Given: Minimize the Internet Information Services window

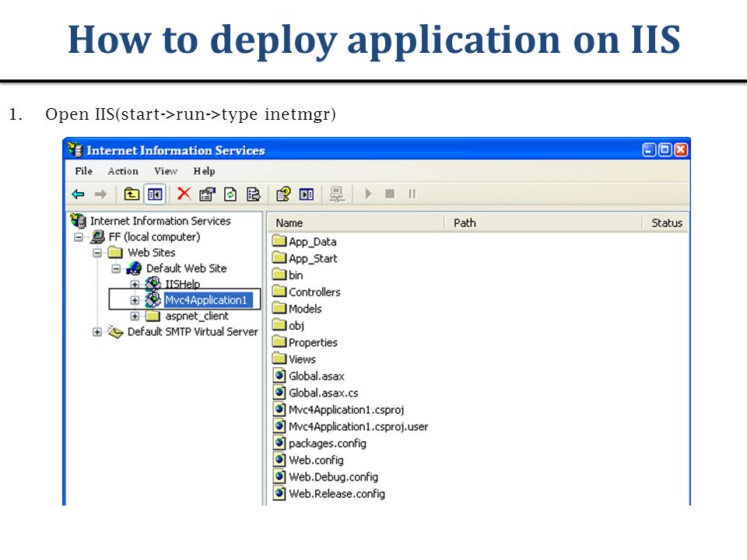Looking at the screenshot, I should pyautogui.click(x=649, y=150).
